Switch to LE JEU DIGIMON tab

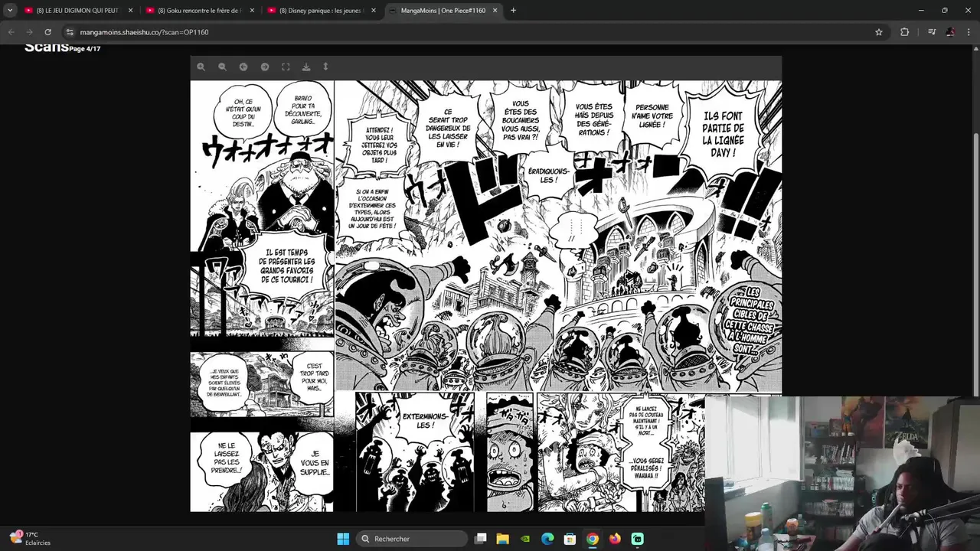pyautogui.click(x=78, y=11)
